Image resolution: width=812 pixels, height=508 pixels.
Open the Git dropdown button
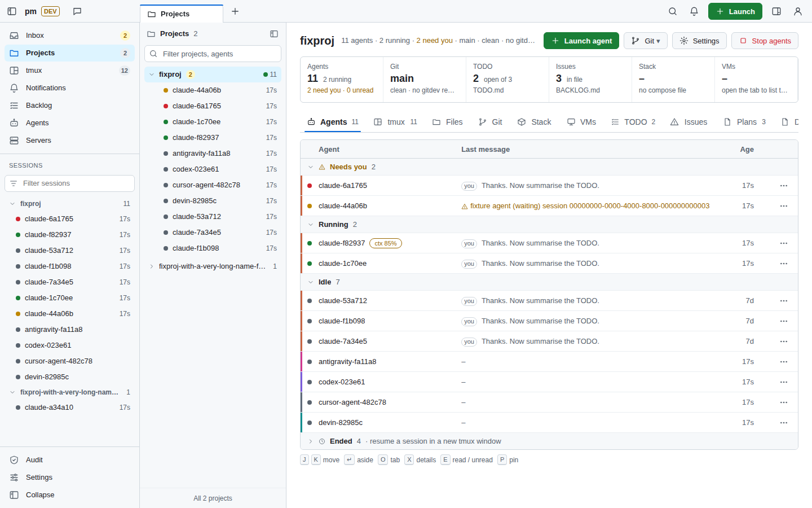coord(646,41)
